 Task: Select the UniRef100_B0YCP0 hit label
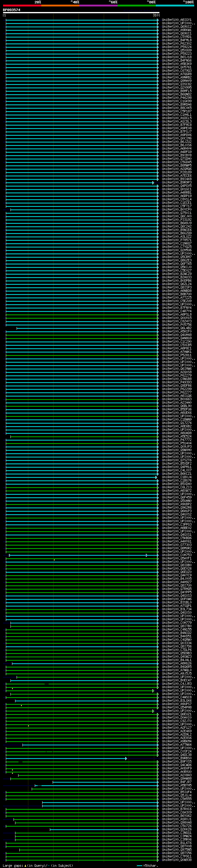point(176,210)
